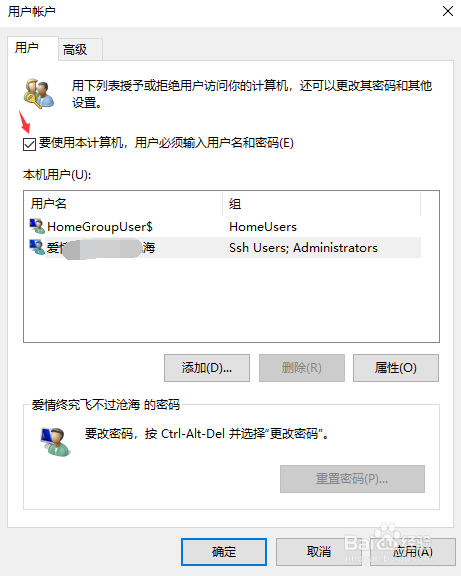Close the 用户帐户 dialog window

click(x=447, y=11)
